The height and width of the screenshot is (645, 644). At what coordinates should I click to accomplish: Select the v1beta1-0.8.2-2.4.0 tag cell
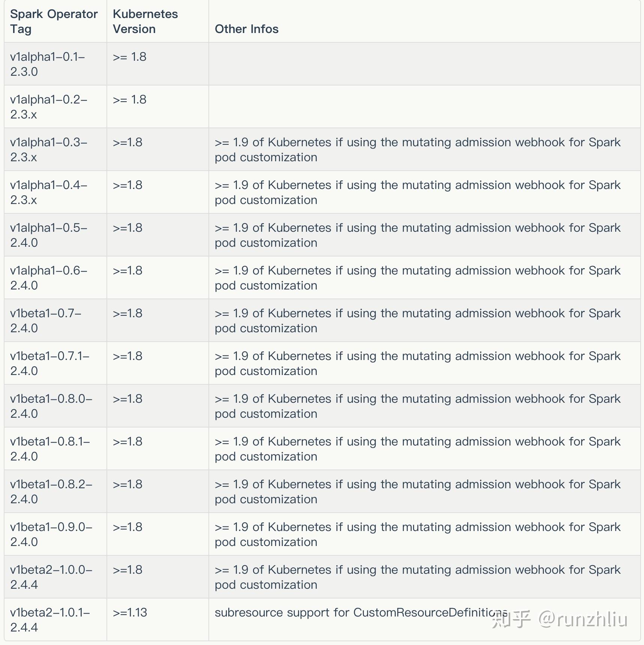pyautogui.click(x=51, y=492)
